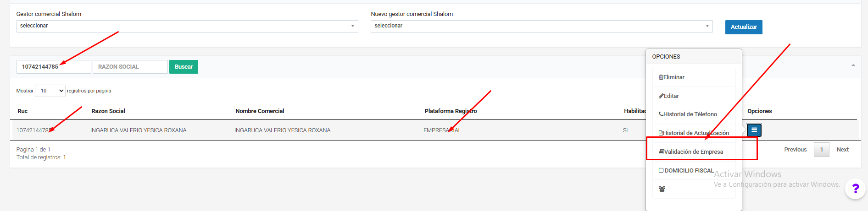Click the RAZON SOCIAL input field
This screenshot has width=868, height=211.
(x=130, y=67)
